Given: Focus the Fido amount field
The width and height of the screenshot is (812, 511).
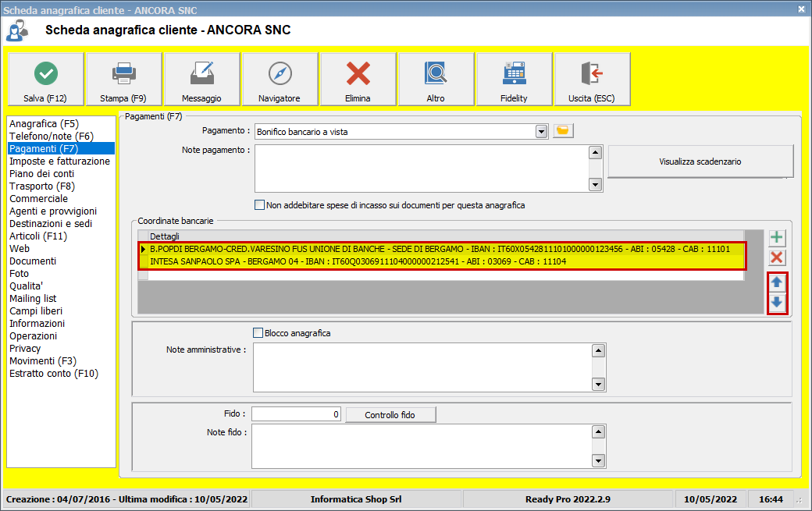Looking at the screenshot, I should [x=296, y=413].
